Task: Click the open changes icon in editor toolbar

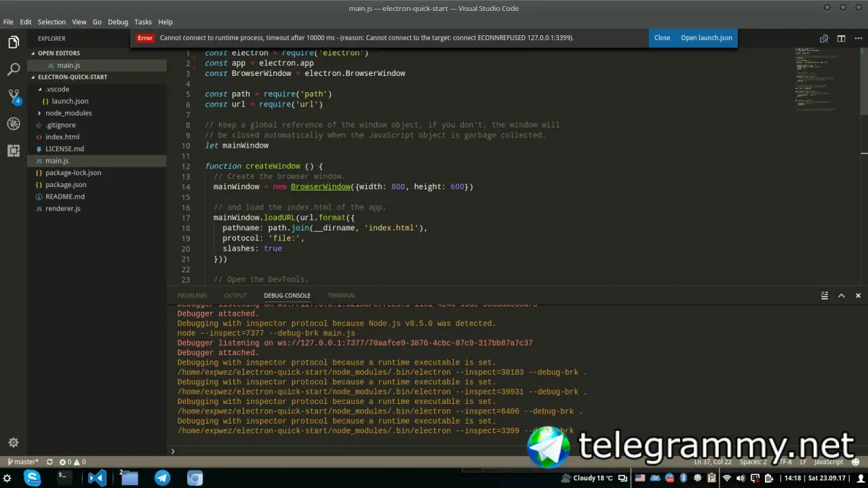Action: pyautogui.click(x=824, y=39)
